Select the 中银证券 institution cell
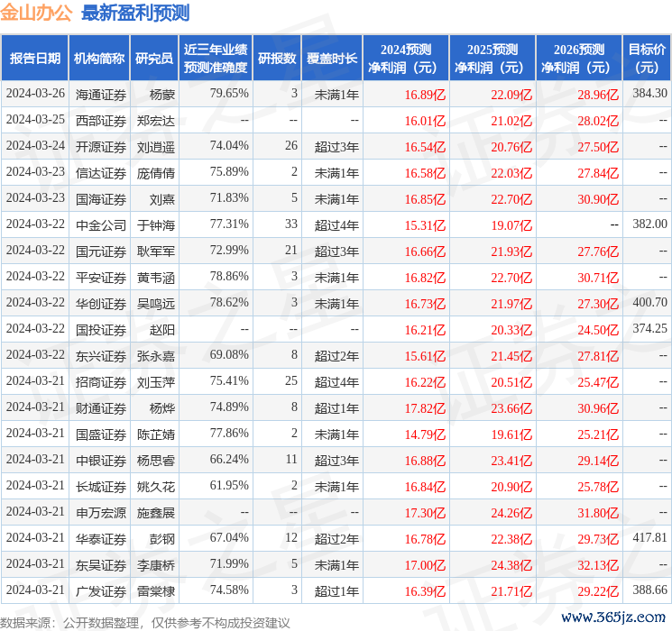Image resolution: width=672 pixels, height=631 pixels. tap(101, 461)
